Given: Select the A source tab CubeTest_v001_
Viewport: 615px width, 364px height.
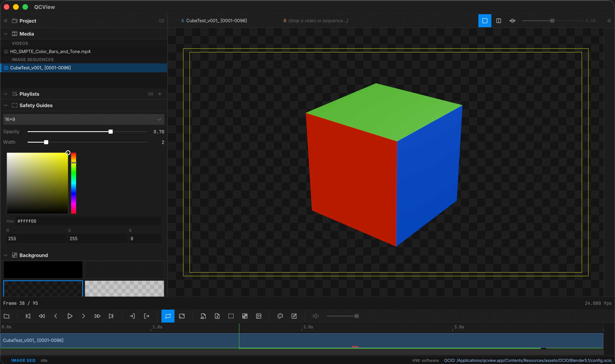Looking at the screenshot, I should [x=214, y=21].
